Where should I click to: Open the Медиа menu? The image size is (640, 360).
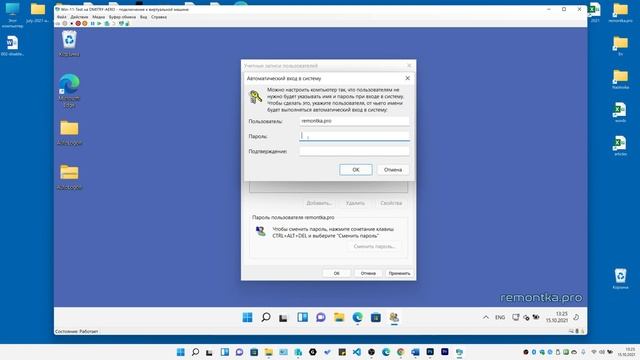pos(98,17)
